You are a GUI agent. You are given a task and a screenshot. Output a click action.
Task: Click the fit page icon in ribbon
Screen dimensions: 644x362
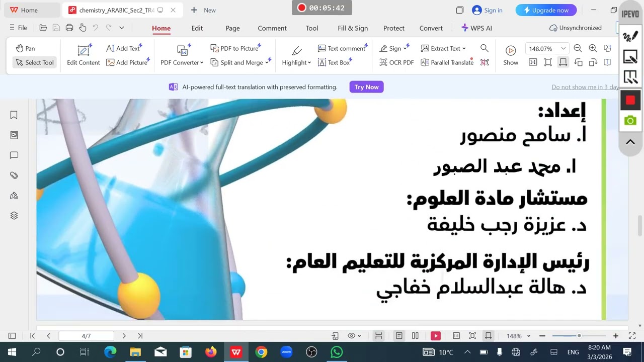[x=548, y=62]
